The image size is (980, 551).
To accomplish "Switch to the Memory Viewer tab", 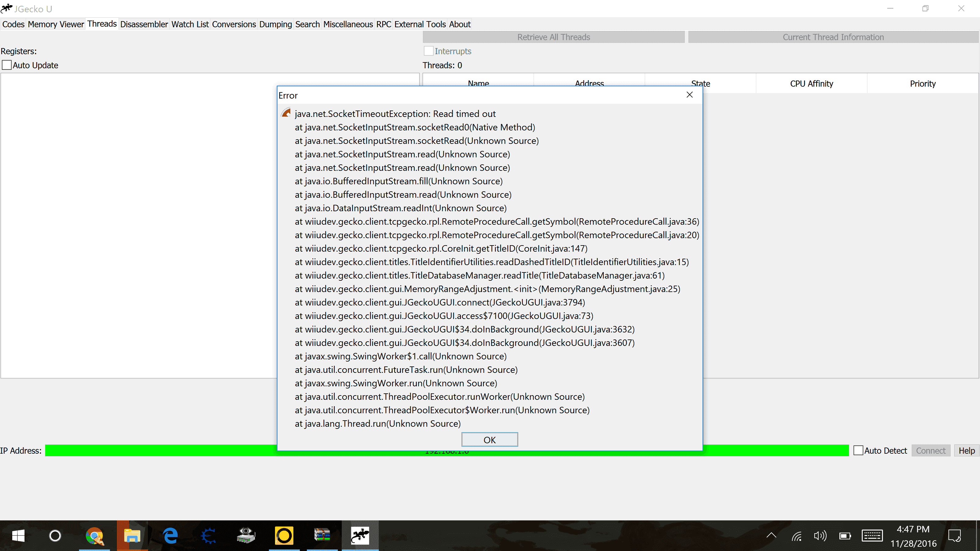I will [56, 24].
